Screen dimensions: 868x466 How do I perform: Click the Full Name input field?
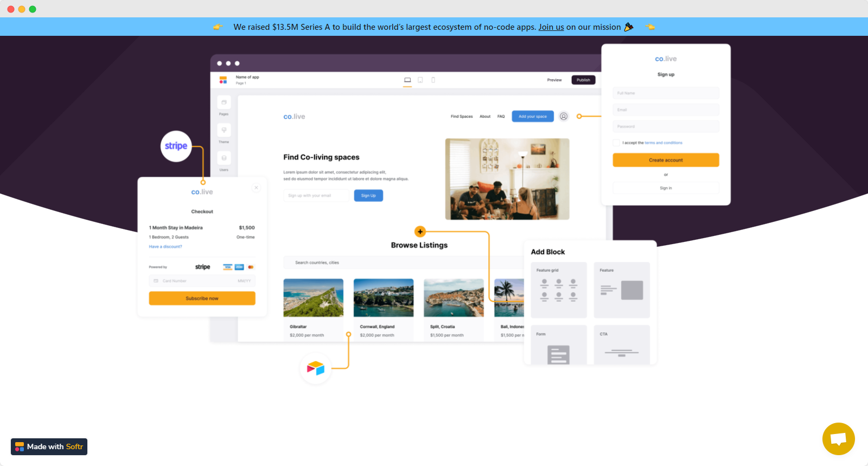[666, 93]
